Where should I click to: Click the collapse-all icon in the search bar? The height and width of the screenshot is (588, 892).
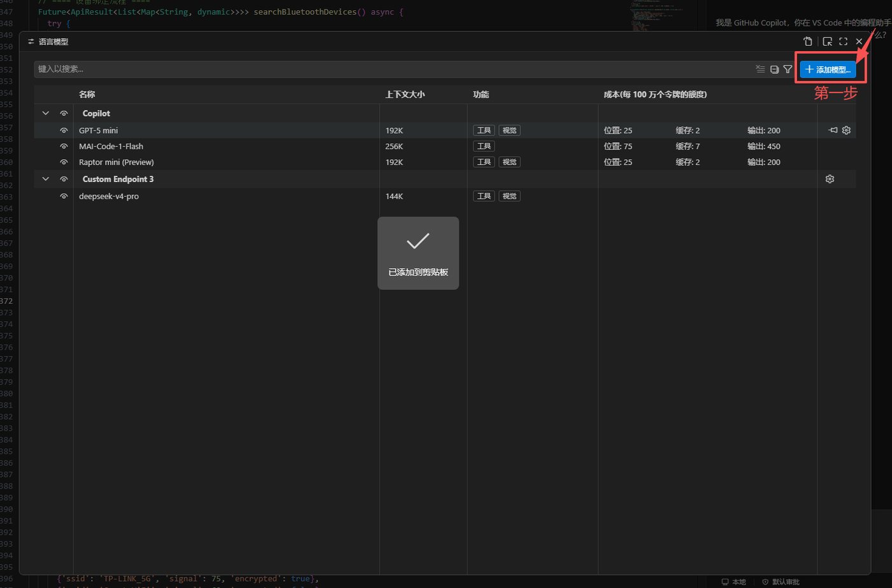coord(774,69)
